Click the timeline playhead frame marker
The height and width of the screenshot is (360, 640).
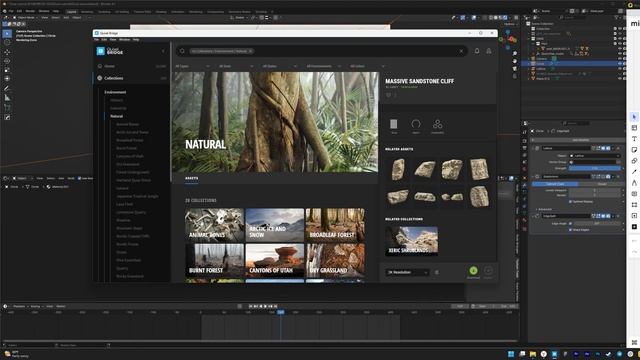pyautogui.click(x=281, y=312)
